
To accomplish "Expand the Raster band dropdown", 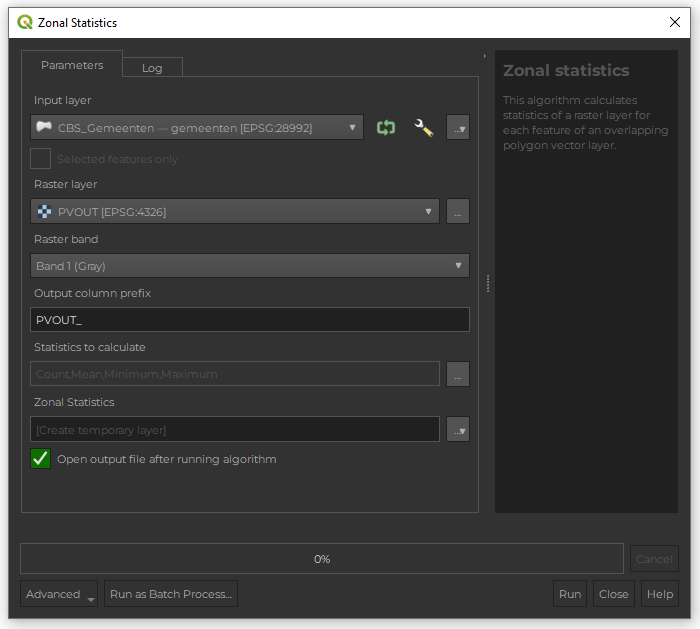I will [250, 266].
